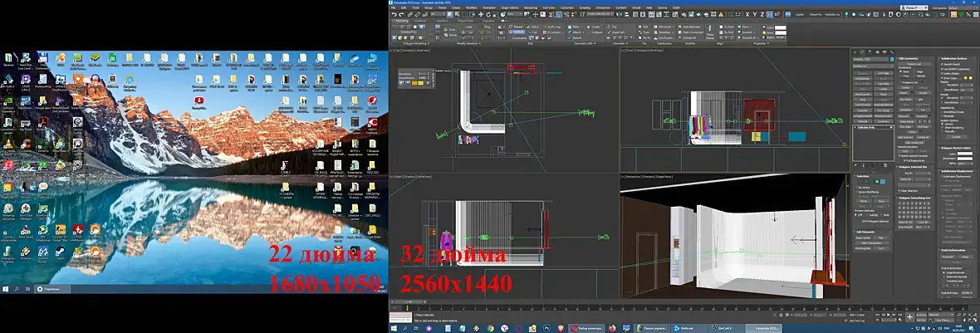Click the Slice Plane button
Screen dimensions: 980x333
click(x=905, y=100)
